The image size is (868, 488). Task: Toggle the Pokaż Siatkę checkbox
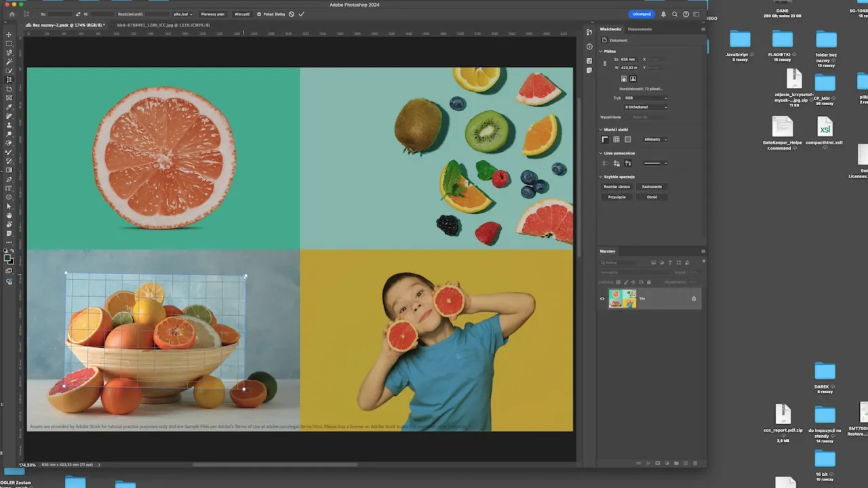coord(259,14)
